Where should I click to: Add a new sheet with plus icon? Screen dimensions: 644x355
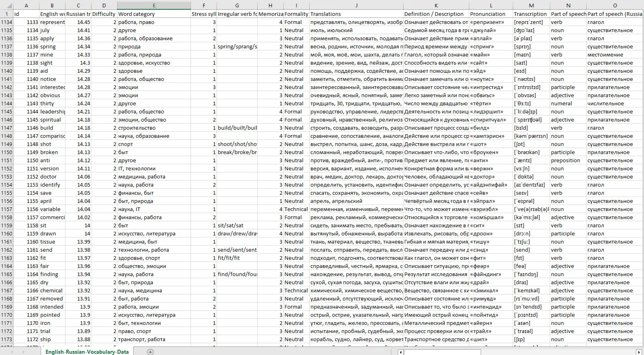pos(150,352)
